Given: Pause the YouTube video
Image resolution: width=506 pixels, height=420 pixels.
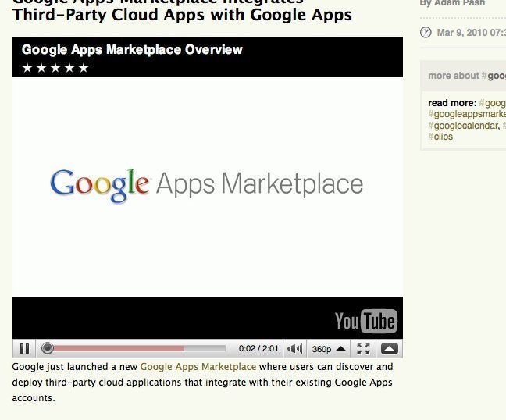Looking at the screenshot, I should tap(24, 349).
